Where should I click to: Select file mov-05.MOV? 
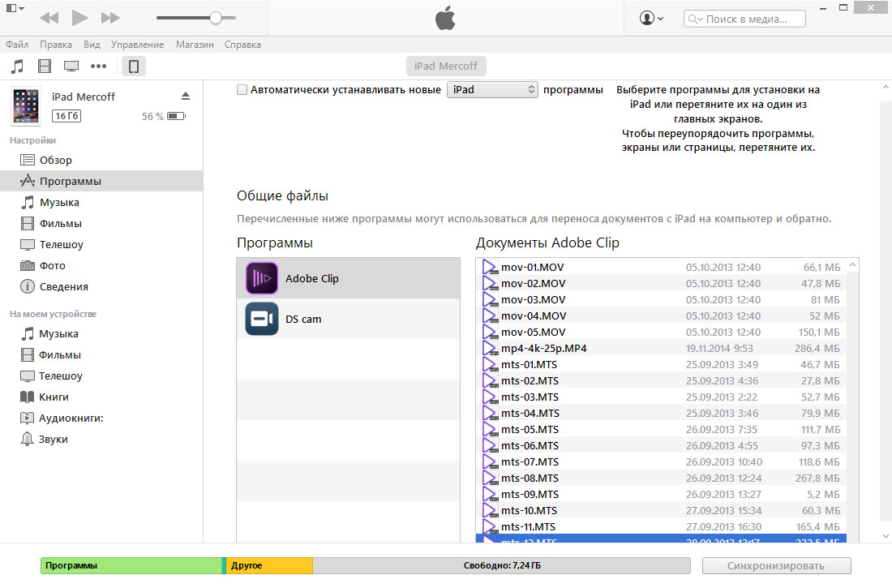(x=661, y=332)
